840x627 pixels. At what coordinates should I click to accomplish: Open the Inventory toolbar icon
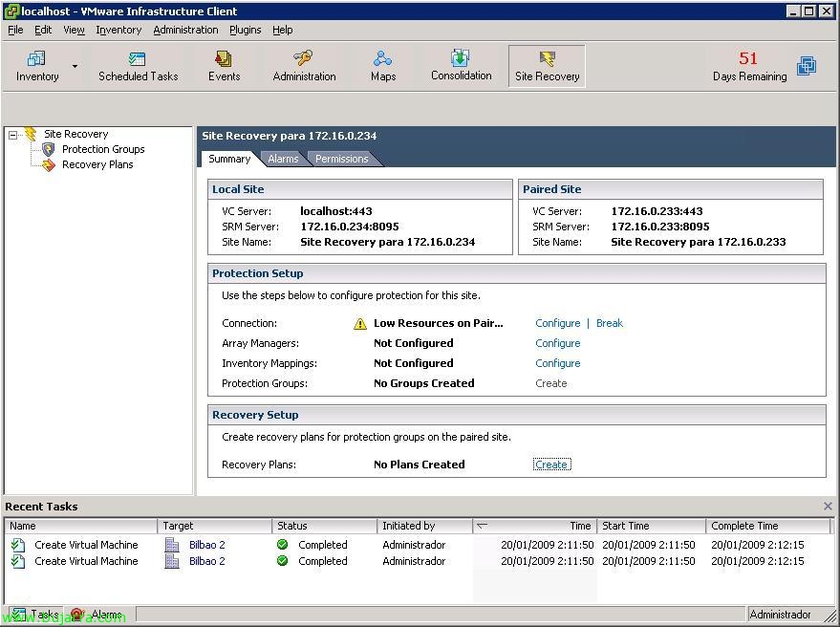(x=36, y=58)
